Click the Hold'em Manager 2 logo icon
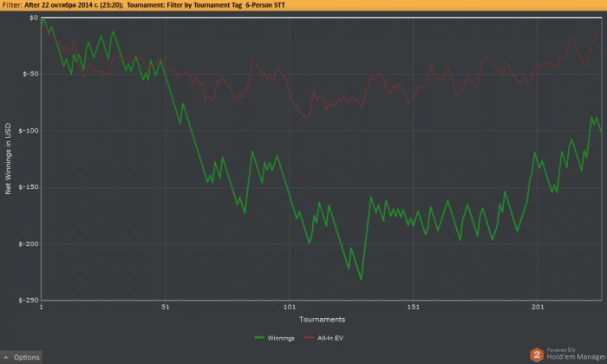 click(537, 354)
